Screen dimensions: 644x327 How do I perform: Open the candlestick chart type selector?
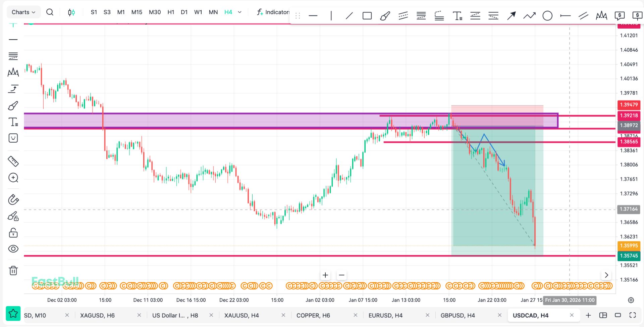click(x=71, y=12)
